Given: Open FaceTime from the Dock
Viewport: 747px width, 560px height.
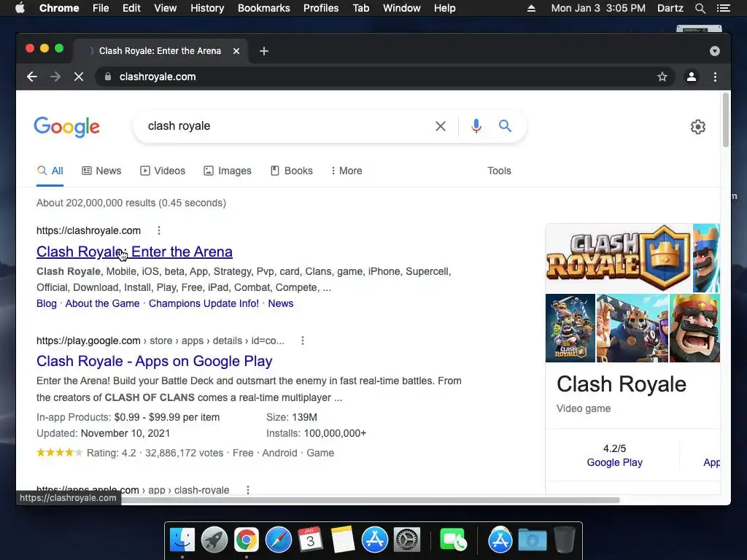Looking at the screenshot, I should click(452, 540).
